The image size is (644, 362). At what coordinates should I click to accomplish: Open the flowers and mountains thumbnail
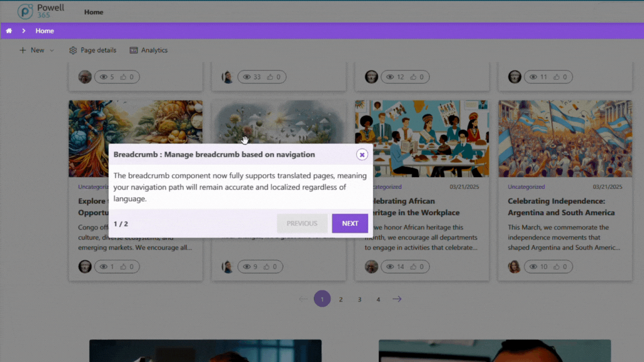(x=279, y=122)
